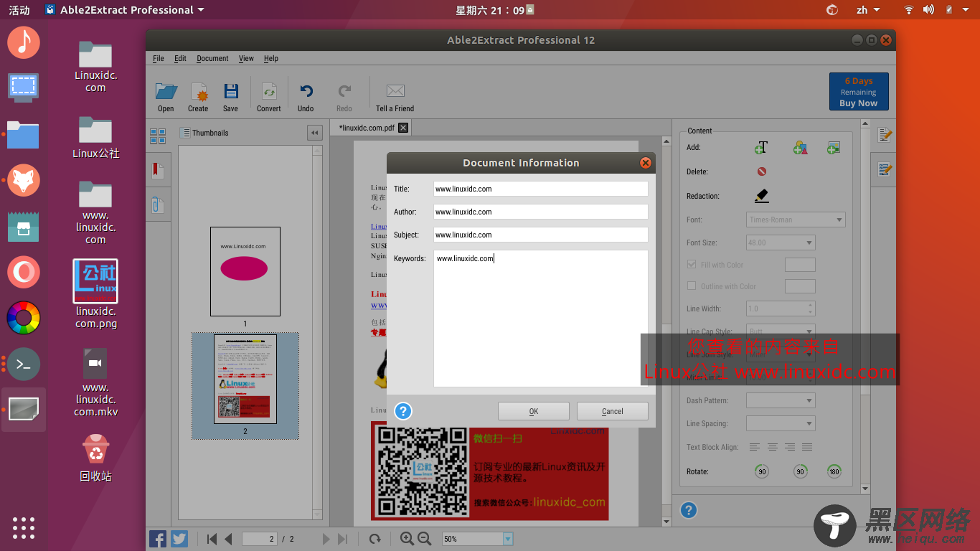Close the linuxidc.com.pdf tab
The height and width of the screenshot is (551, 980).
(403, 128)
